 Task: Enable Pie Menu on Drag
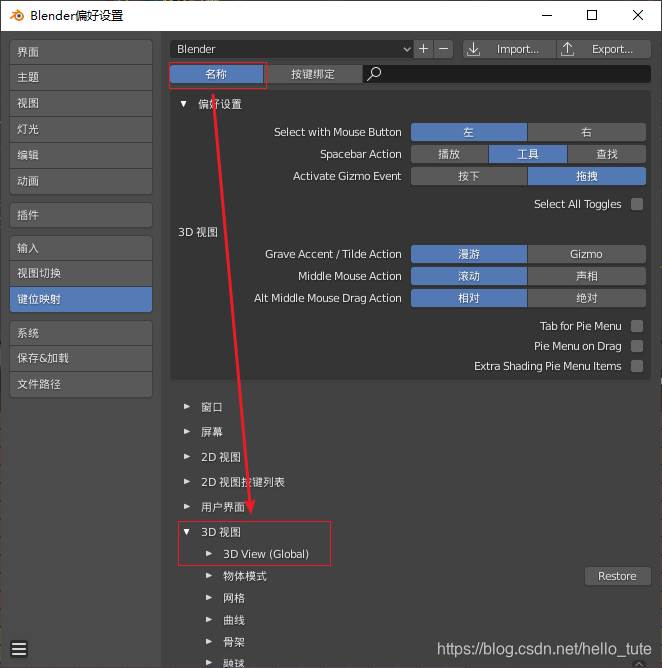pyautogui.click(x=637, y=346)
